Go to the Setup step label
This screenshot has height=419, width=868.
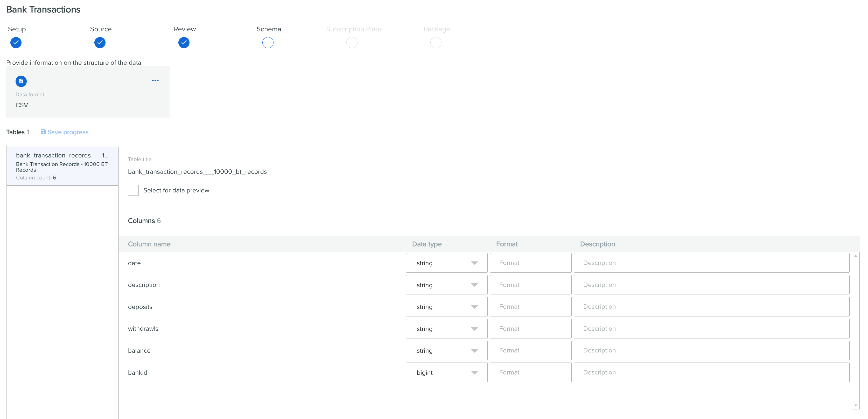click(x=17, y=29)
